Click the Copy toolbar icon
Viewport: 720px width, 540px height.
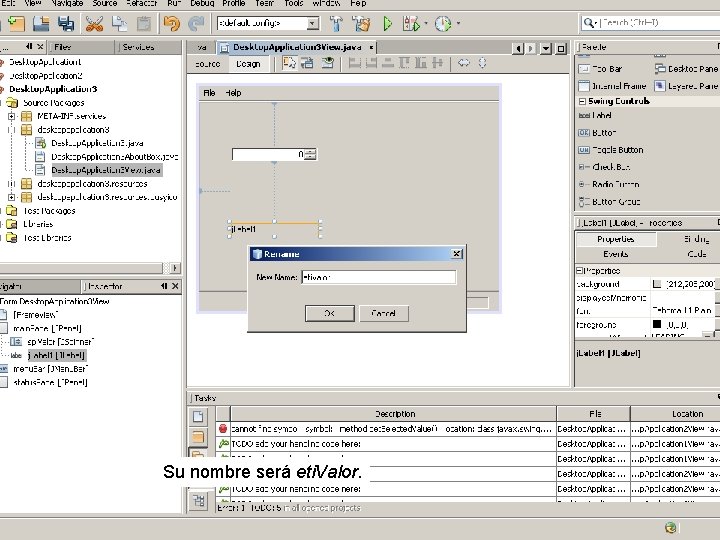point(119,24)
